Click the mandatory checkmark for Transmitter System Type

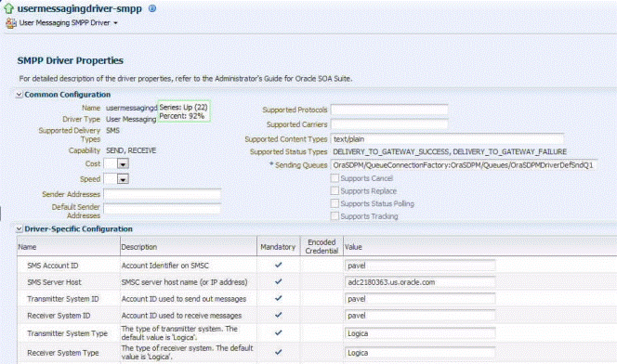point(278,332)
